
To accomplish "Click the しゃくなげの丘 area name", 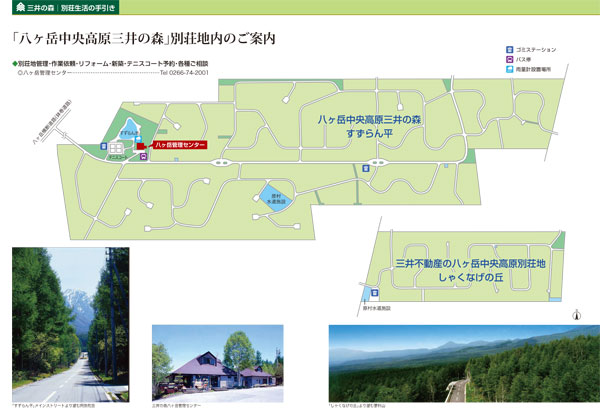I will pos(470,277).
